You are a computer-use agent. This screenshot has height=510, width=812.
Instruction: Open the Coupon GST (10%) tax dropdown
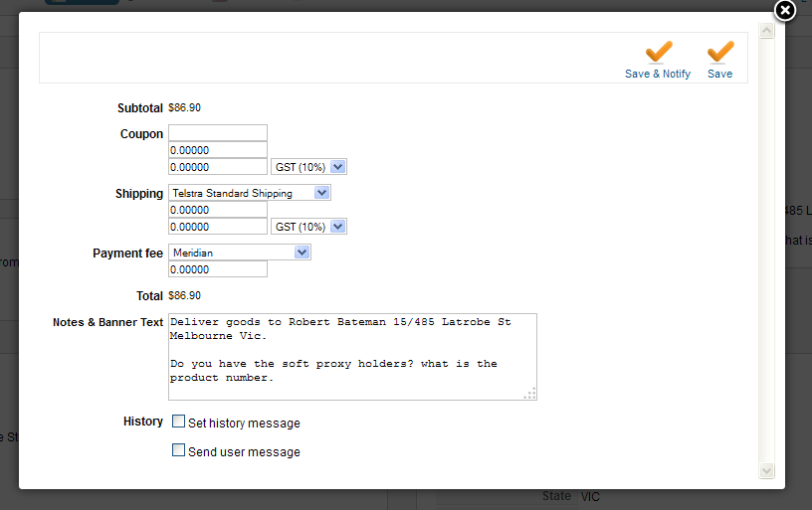pyautogui.click(x=308, y=167)
